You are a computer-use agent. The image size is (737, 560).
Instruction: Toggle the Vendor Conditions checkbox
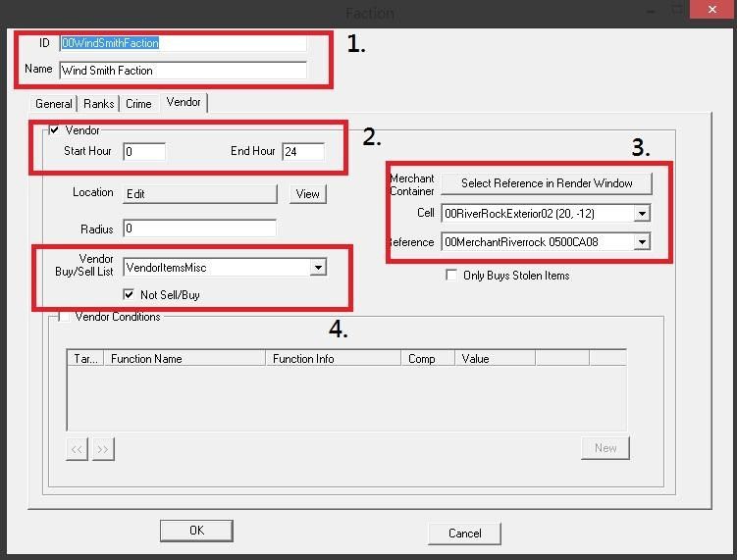click(65, 317)
